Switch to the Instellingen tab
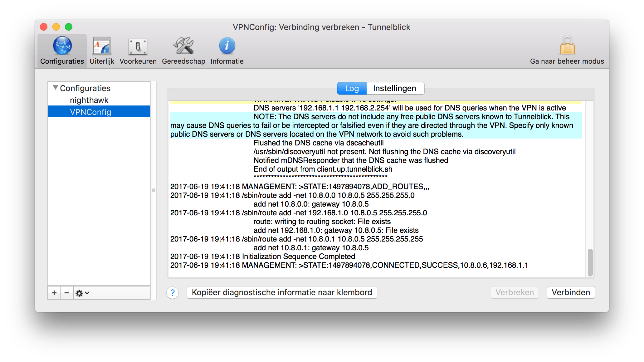 pos(394,88)
